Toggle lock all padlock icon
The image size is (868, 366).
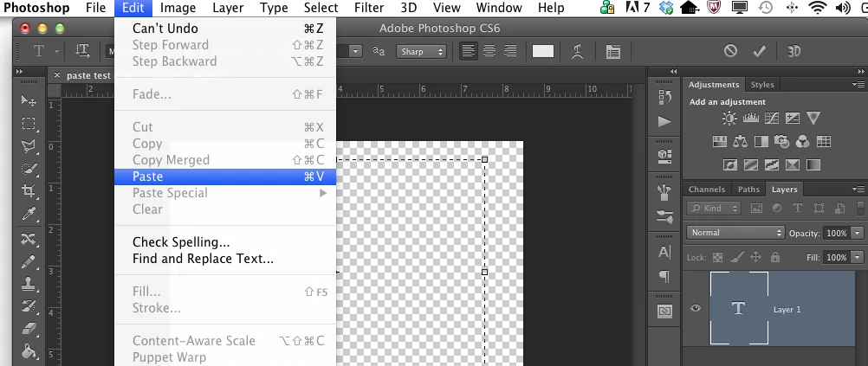[x=775, y=257]
